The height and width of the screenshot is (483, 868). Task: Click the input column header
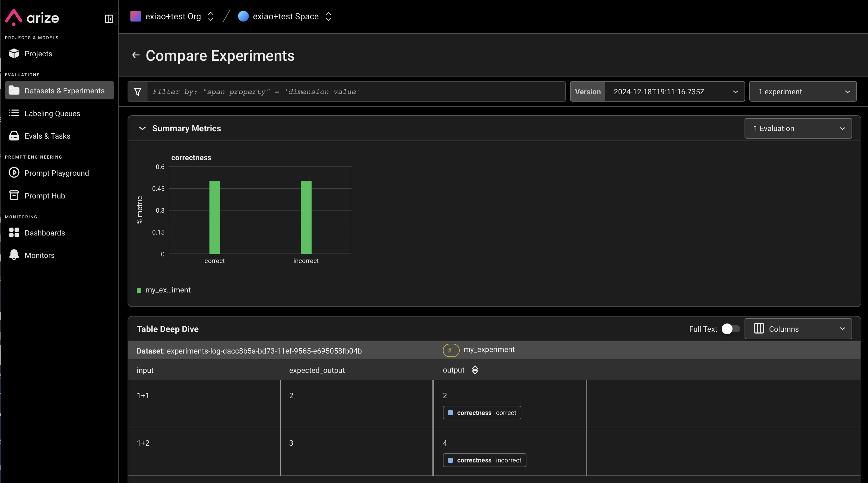tap(145, 370)
